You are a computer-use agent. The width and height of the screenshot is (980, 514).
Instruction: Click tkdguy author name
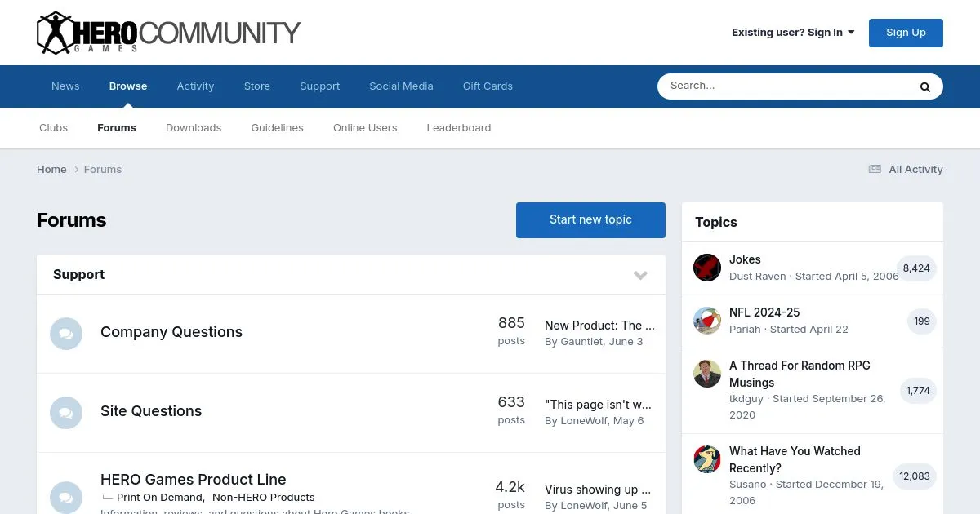click(746, 399)
